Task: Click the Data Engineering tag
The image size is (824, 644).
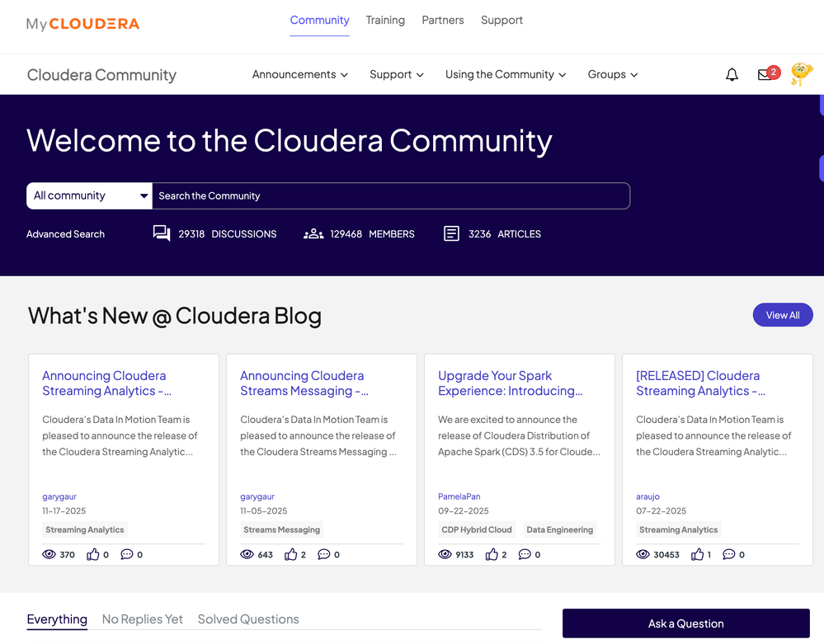Action: (x=560, y=529)
